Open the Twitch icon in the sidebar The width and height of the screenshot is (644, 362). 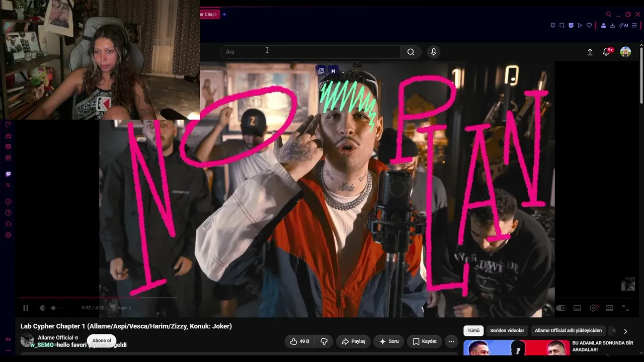point(8,174)
